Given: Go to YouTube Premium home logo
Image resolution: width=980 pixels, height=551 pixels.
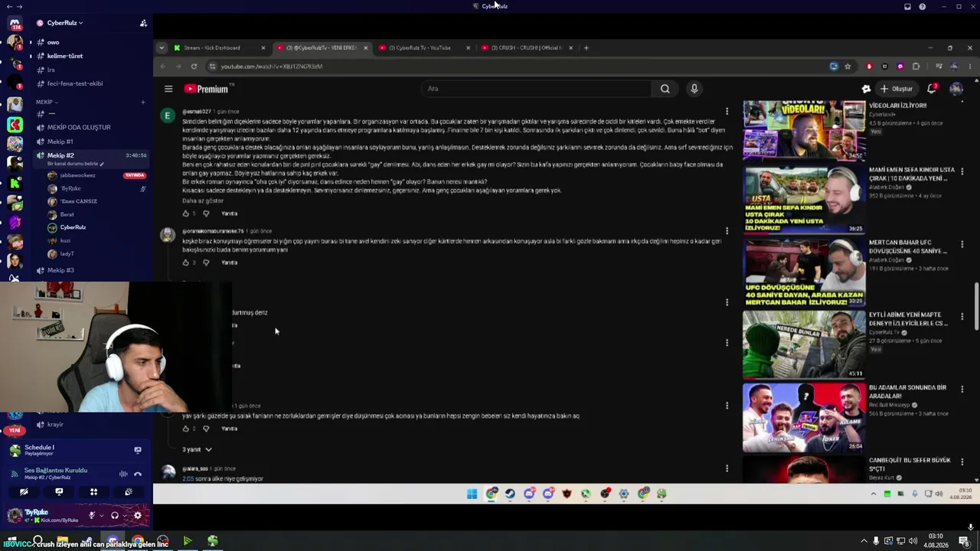Looking at the screenshot, I should (207, 89).
